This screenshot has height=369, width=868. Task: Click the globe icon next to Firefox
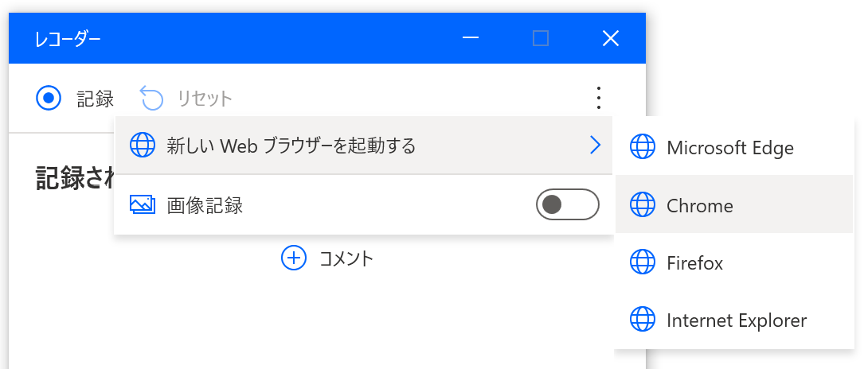point(643,262)
